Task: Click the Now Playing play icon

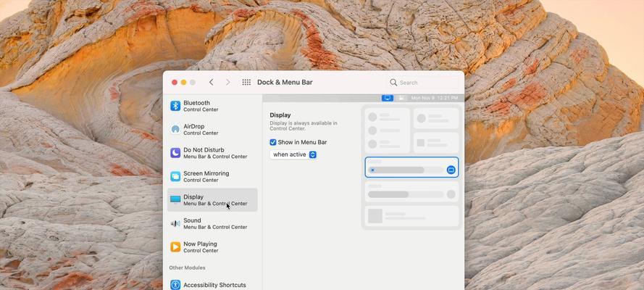Action: point(175,247)
